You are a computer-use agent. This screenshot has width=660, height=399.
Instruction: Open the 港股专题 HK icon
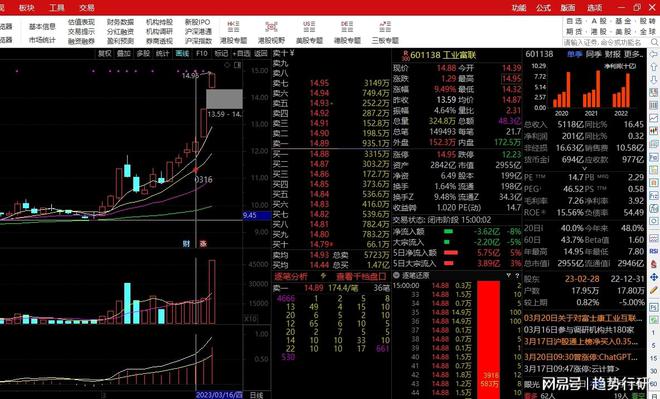point(234,27)
